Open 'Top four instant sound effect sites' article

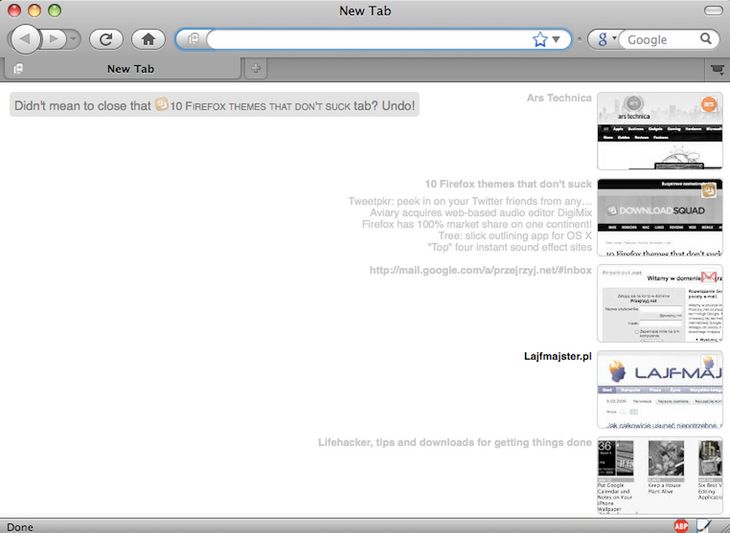click(510, 247)
